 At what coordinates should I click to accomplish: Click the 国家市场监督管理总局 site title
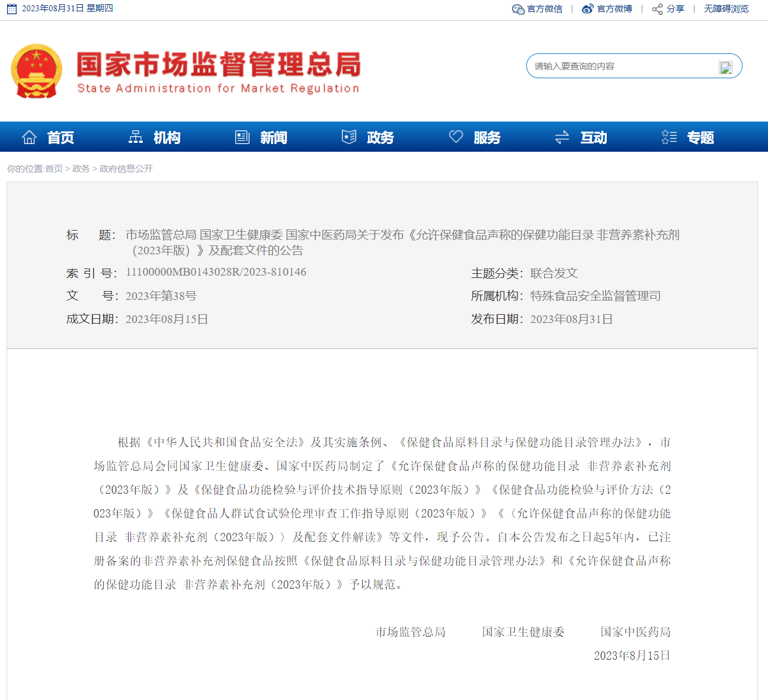click(x=219, y=65)
